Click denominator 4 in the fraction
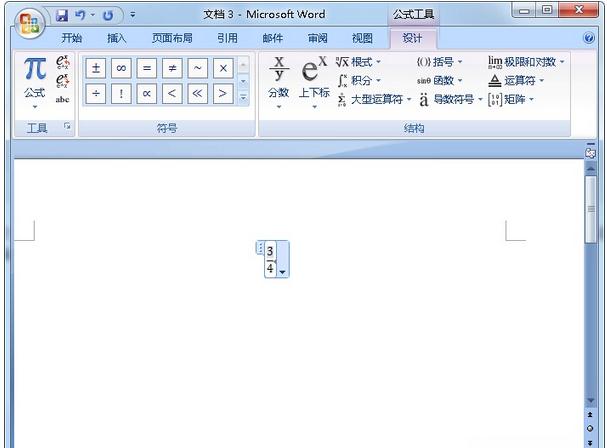This screenshot has height=448, width=607. coord(270,268)
